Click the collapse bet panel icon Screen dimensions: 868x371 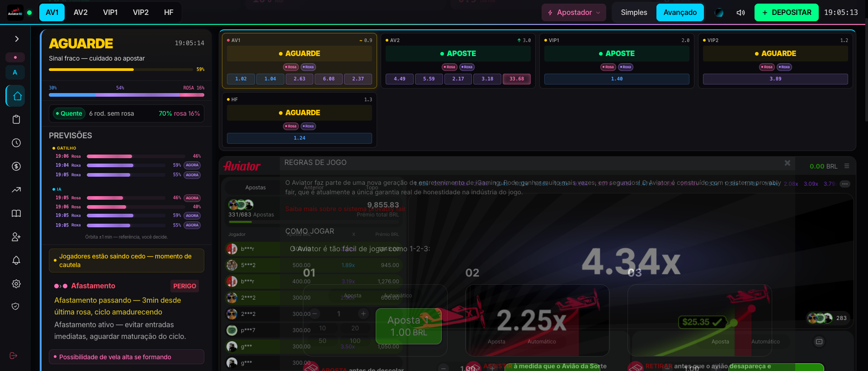[819, 342]
